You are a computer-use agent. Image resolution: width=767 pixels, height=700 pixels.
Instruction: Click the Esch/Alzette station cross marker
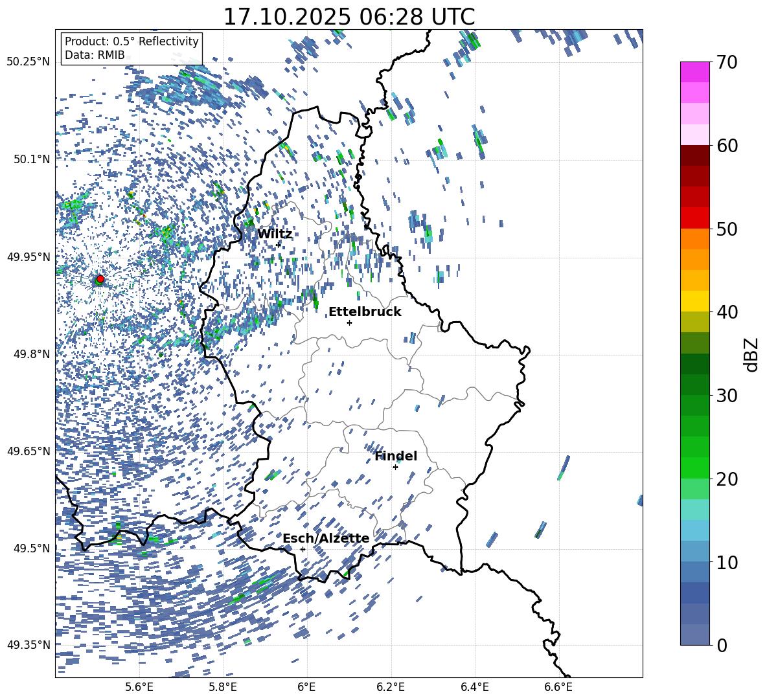click(303, 549)
